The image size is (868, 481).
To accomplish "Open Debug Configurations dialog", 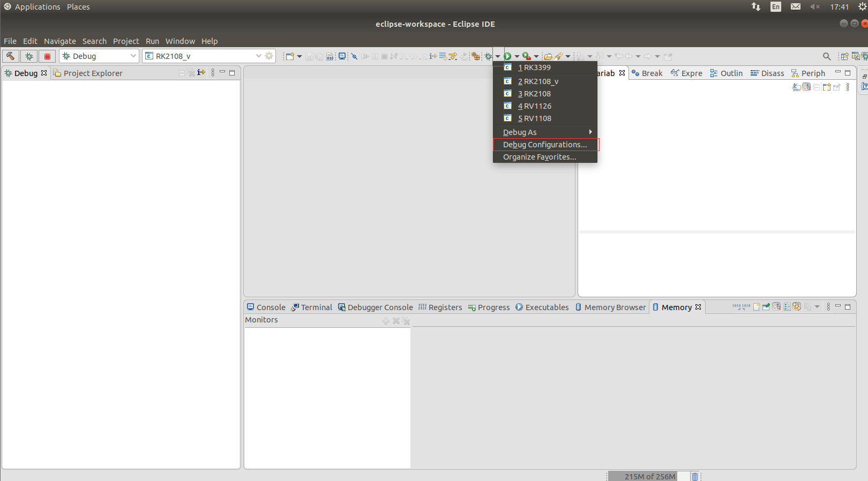I will click(x=545, y=145).
